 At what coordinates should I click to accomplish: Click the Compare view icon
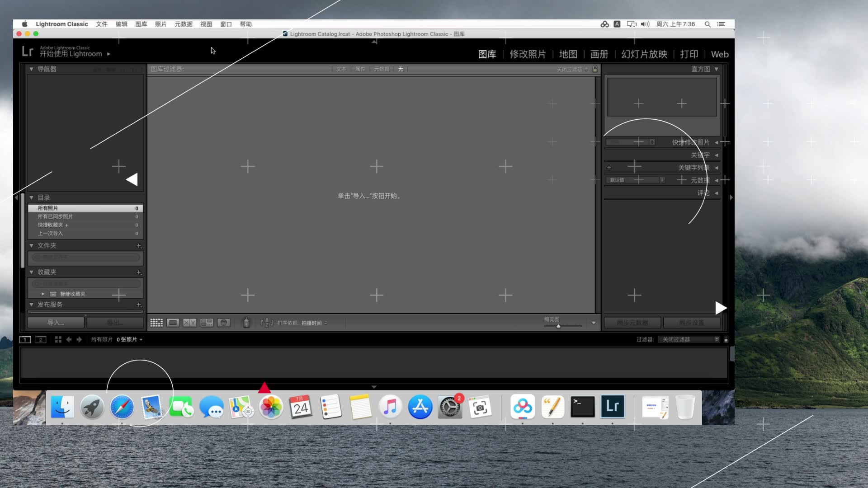tap(189, 322)
